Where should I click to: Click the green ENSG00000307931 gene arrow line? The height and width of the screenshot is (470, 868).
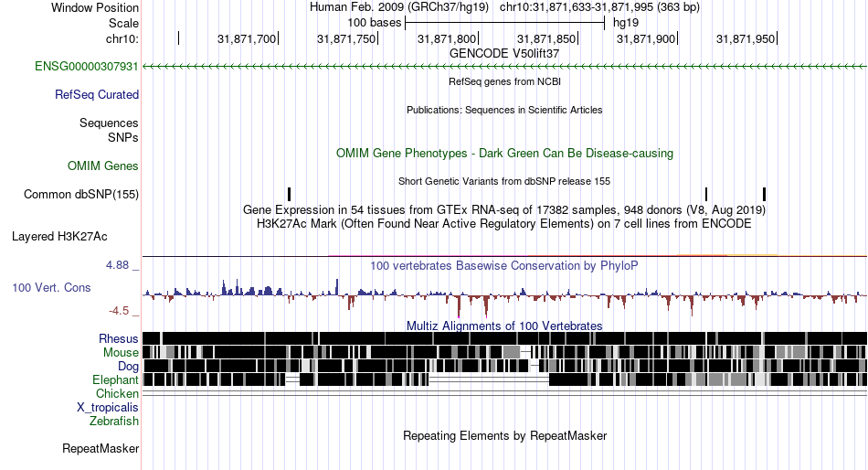point(504,67)
